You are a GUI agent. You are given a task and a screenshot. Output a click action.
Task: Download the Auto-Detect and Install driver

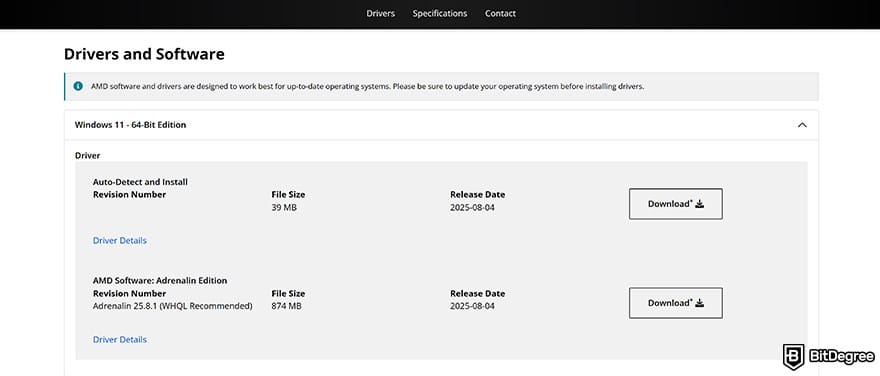click(676, 204)
